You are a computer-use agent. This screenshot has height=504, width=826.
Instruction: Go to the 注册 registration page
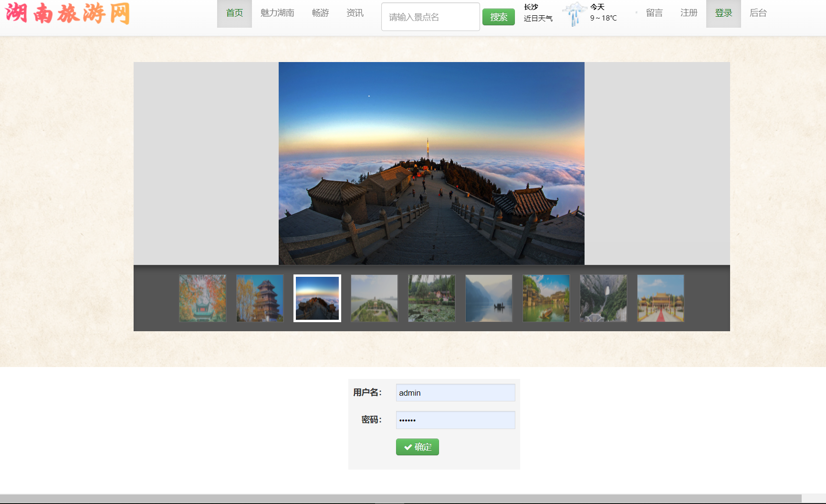click(x=689, y=13)
